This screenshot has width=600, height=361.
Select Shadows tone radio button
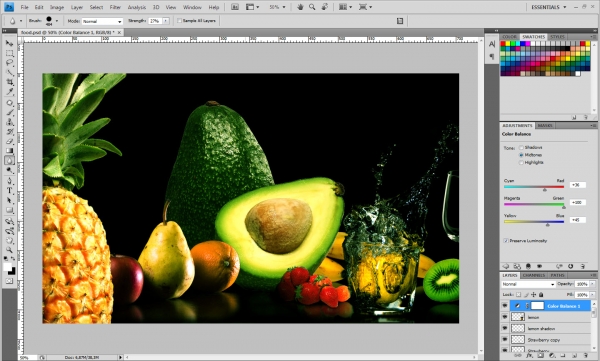click(521, 147)
